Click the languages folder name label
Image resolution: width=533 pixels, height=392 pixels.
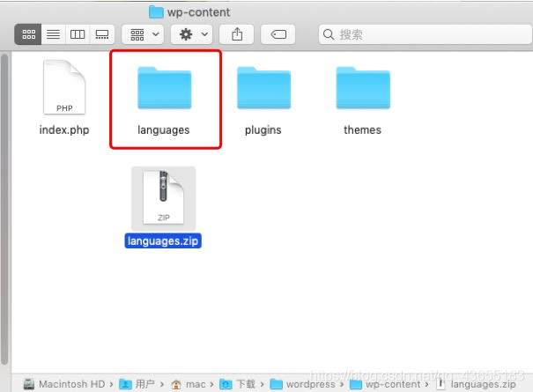[164, 130]
